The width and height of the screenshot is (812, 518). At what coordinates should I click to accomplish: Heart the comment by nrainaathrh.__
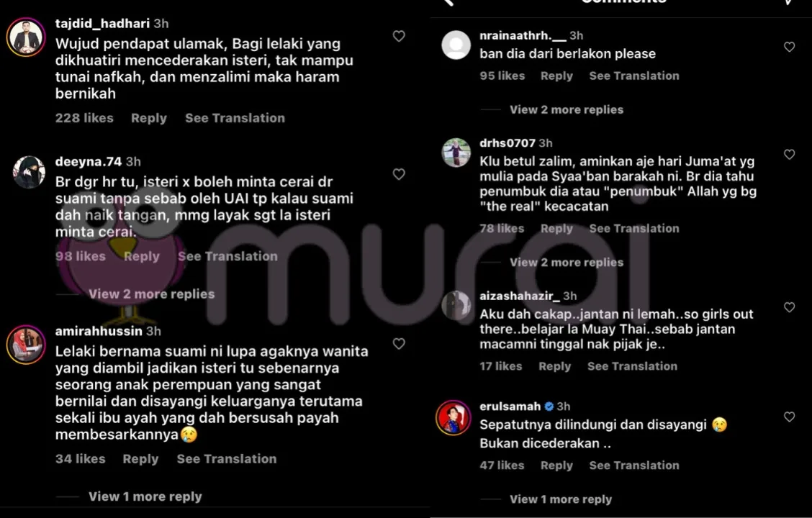pyautogui.click(x=789, y=47)
